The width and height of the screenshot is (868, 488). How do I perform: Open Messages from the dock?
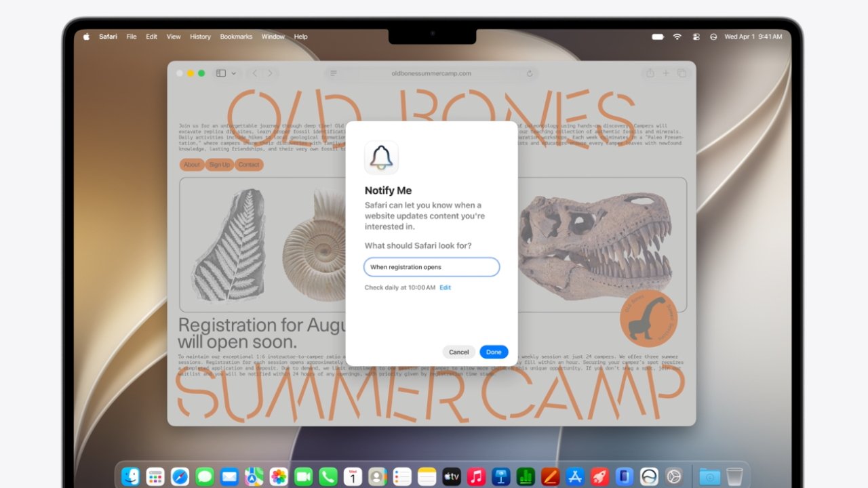[205, 476]
